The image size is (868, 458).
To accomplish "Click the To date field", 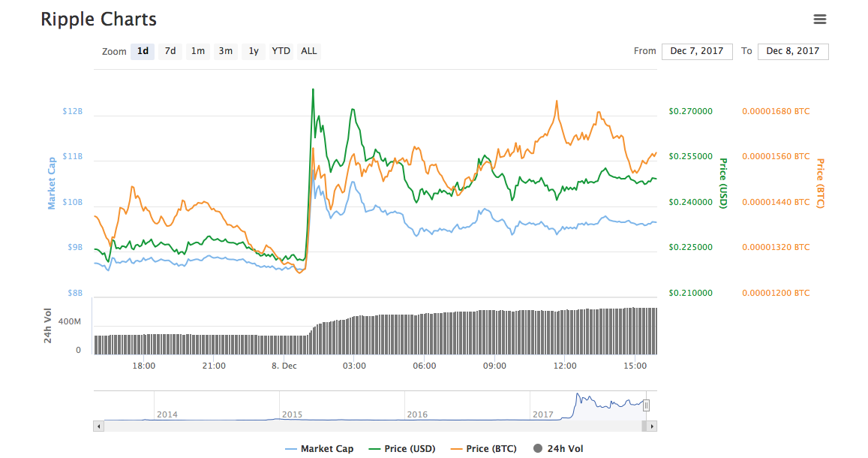I will 793,52.
